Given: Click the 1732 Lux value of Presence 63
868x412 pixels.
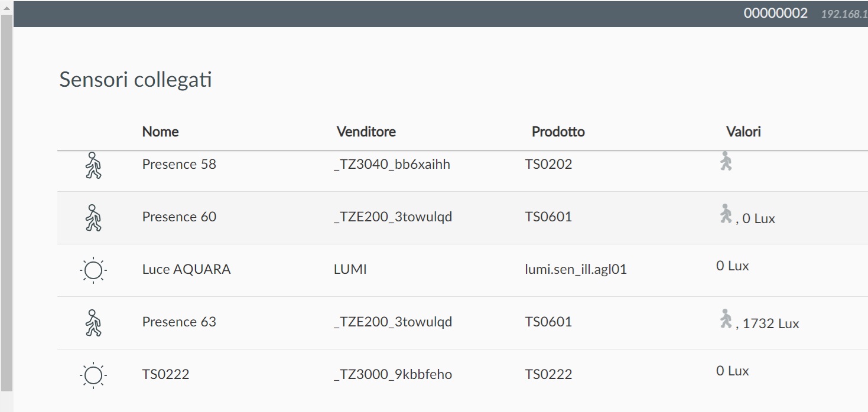Looking at the screenshot, I should tap(771, 323).
